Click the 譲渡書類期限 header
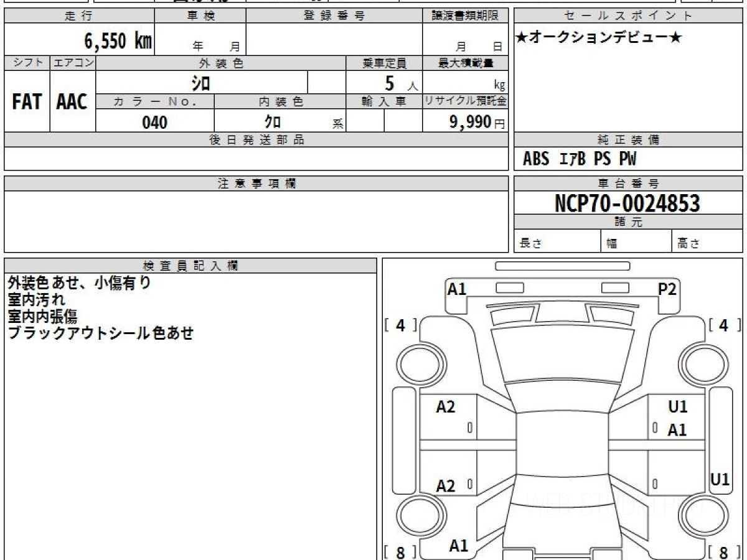Screen dimensions: 747x560 (x=465, y=16)
